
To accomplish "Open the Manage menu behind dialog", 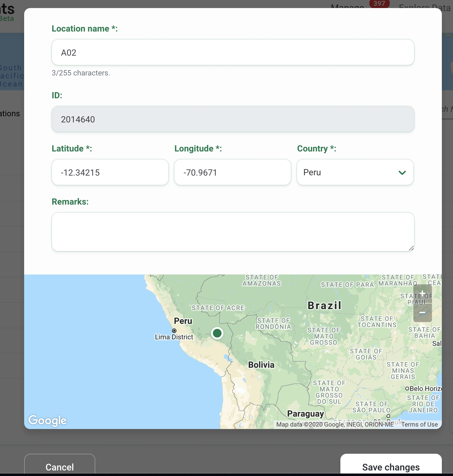I will 347,6.
